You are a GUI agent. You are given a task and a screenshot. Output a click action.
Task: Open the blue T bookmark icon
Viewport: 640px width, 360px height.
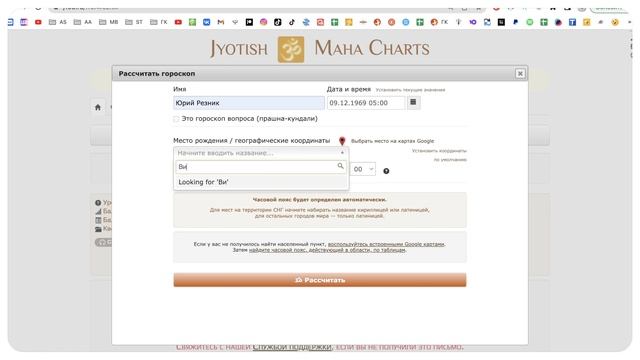[x=572, y=22]
